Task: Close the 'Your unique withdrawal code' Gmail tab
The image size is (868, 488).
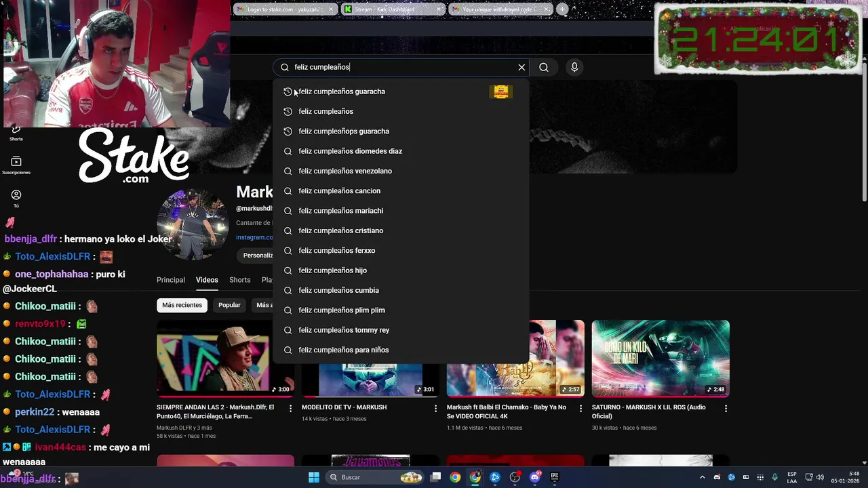Action: tap(547, 9)
